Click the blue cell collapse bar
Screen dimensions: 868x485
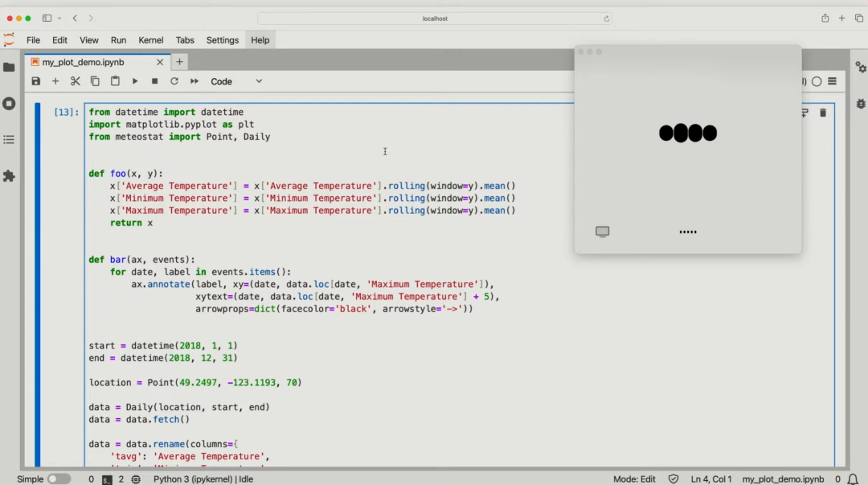[x=37, y=285]
